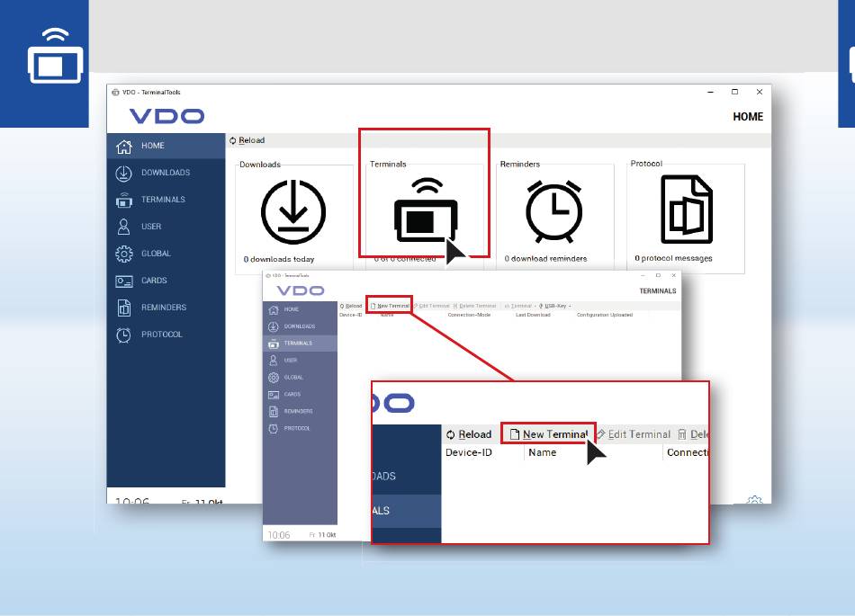Image resolution: width=855 pixels, height=616 pixels.
Task: Click the TERMINALS page heading text
Action: tap(658, 290)
